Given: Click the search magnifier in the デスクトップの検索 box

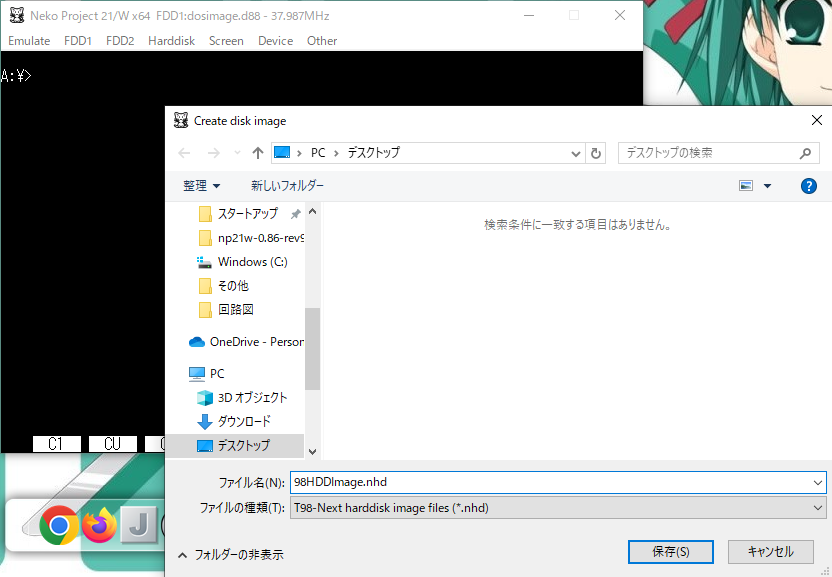Looking at the screenshot, I should pyautogui.click(x=804, y=153).
